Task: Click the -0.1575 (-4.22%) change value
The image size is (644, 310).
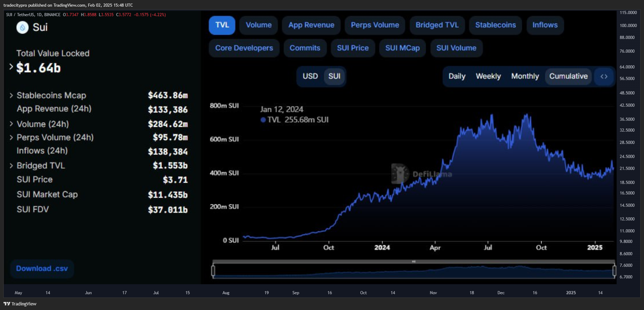Action: coord(150,15)
